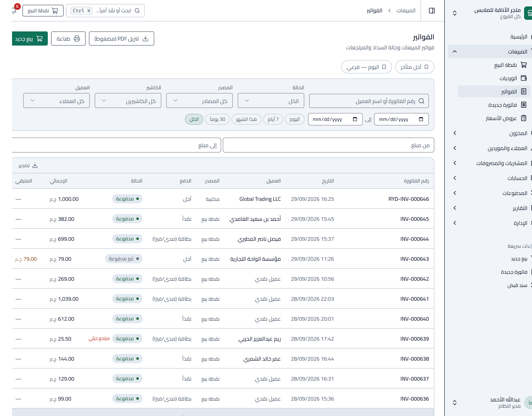532x416 pixels.
Task: Open the الحالة status dropdown
Action: click(271, 101)
